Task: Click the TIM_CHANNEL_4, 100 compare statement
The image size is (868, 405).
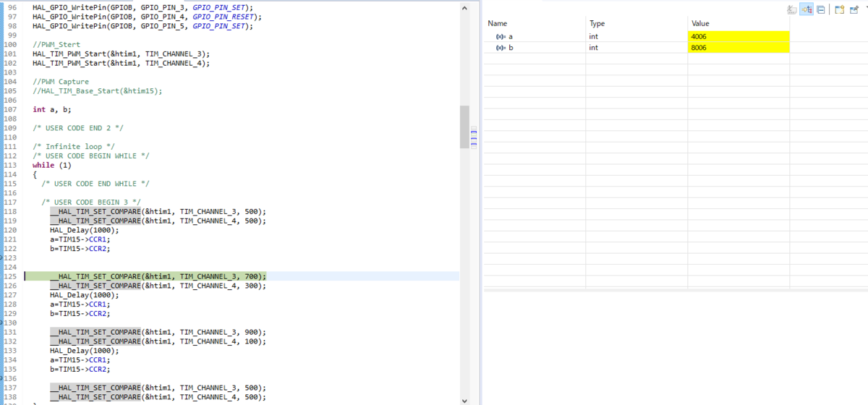Action: click(158, 341)
